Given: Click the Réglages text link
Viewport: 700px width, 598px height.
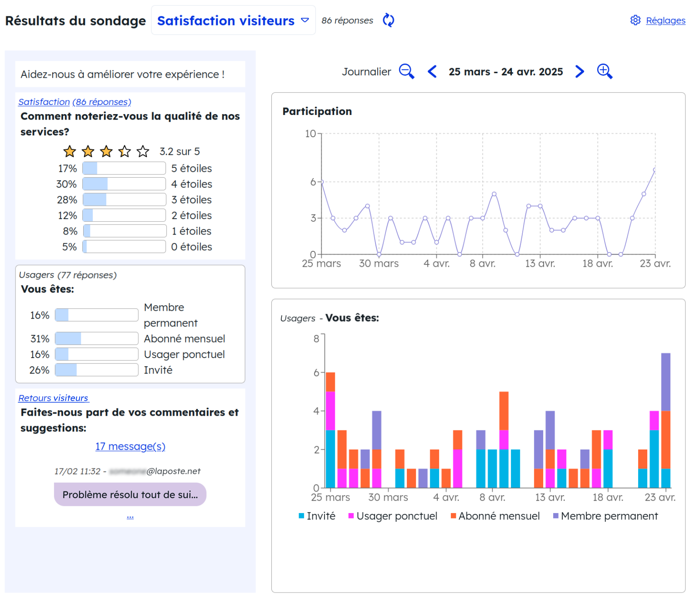Looking at the screenshot, I should click(665, 20).
